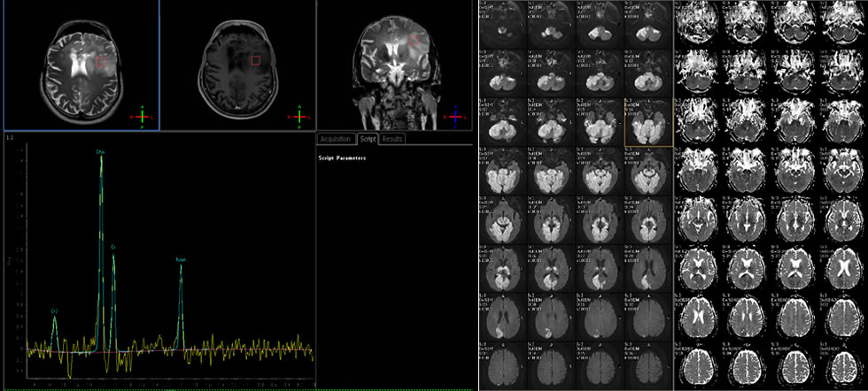Select the Results tab
This screenshot has height=391, width=868.
[393, 139]
